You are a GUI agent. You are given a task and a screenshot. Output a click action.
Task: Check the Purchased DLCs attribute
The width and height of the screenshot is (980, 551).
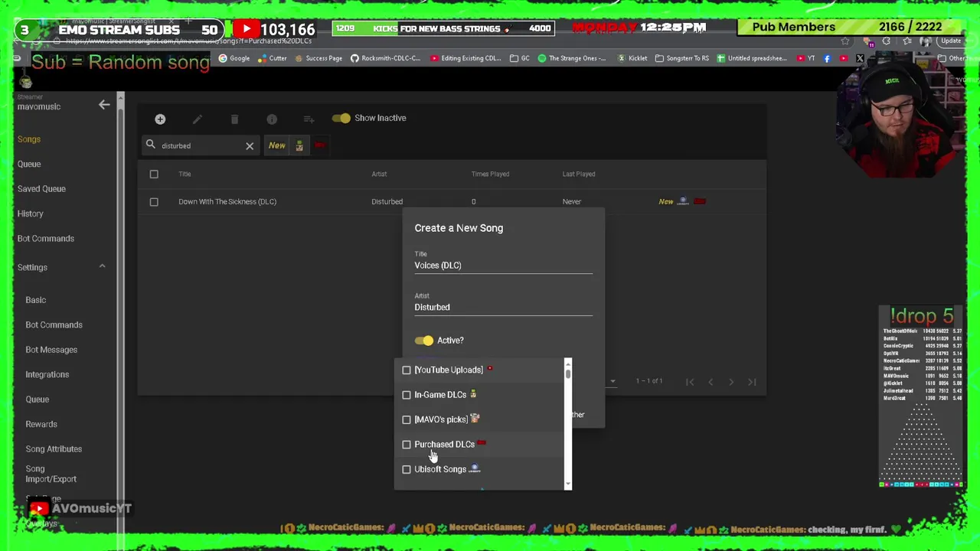(407, 445)
